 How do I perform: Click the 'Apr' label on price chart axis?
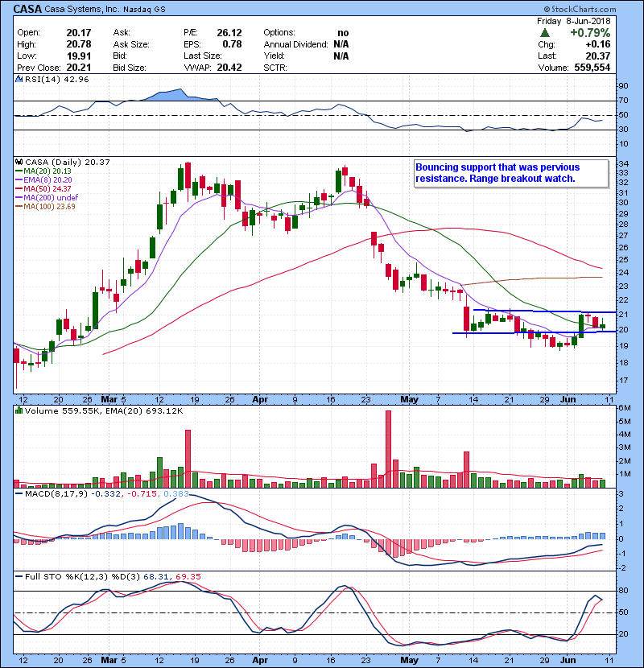pyautogui.click(x=260, y=400)
